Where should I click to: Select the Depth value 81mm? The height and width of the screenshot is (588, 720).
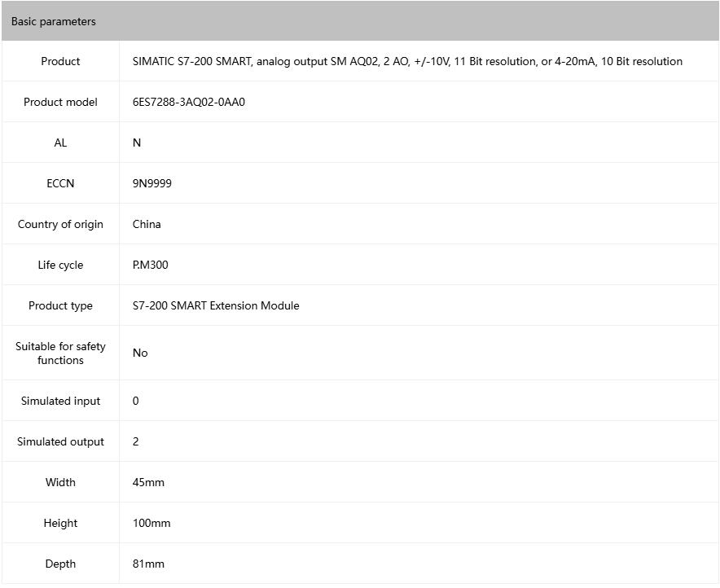pyautogui.click(x=148, y=564)
